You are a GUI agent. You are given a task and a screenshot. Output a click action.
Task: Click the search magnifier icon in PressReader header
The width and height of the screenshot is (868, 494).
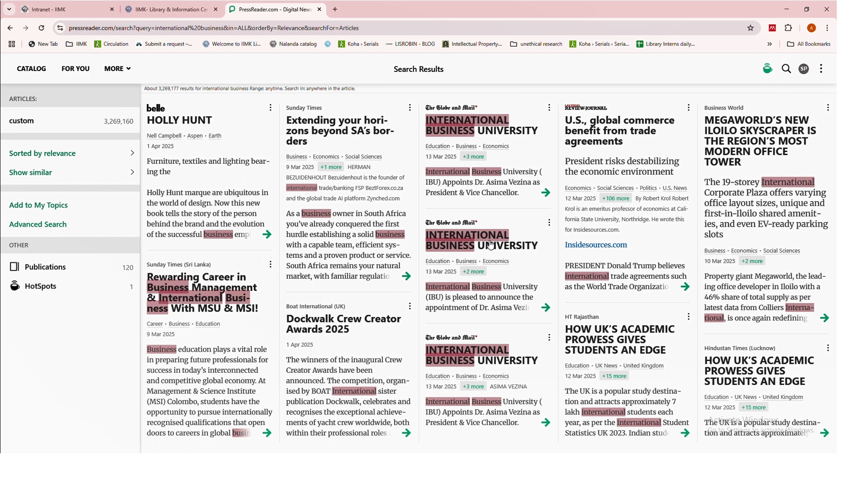point(786,69)
